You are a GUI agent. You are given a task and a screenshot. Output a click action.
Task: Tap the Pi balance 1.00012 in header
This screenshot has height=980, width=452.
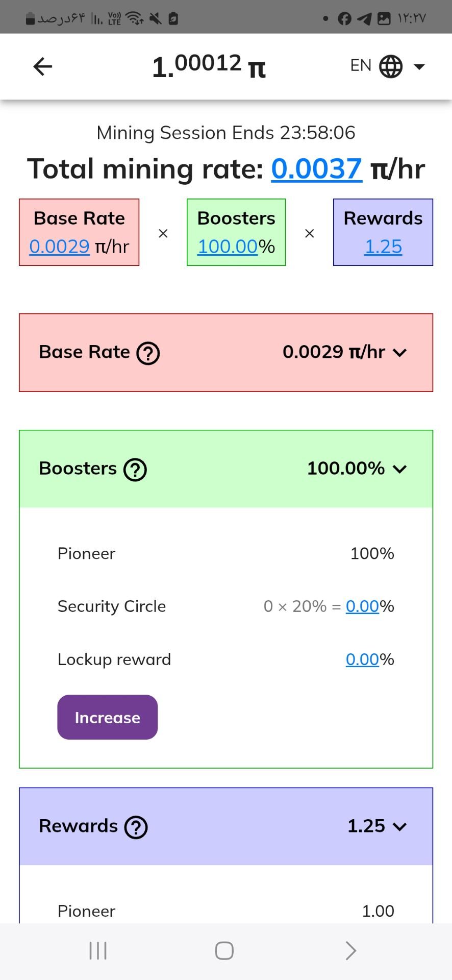tap(209, 66)
